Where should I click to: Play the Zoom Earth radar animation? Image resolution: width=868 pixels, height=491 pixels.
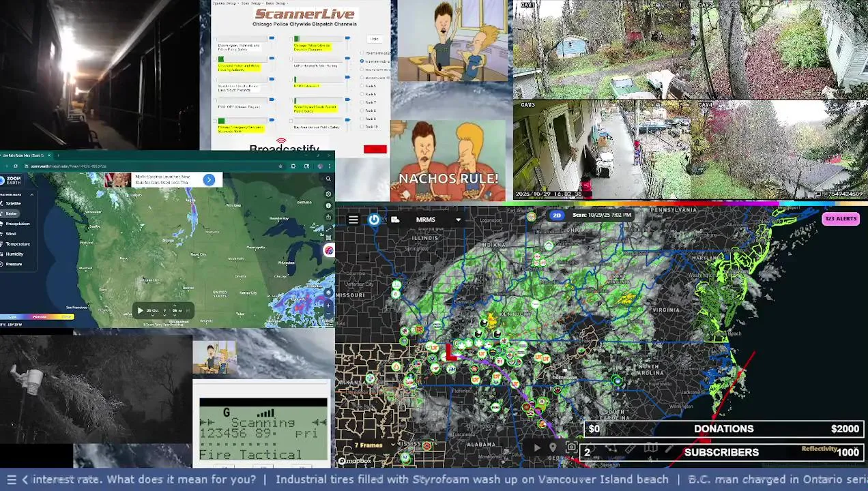pyautogui.click(x=141, y=310)
